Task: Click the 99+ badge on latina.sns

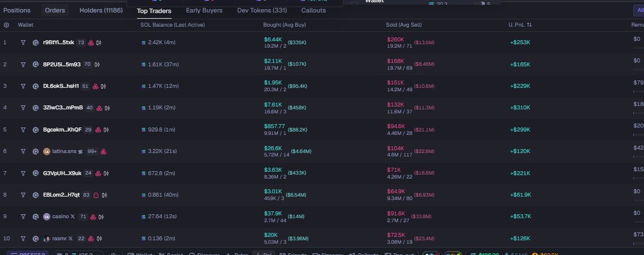Action: (x=92, y=151)
